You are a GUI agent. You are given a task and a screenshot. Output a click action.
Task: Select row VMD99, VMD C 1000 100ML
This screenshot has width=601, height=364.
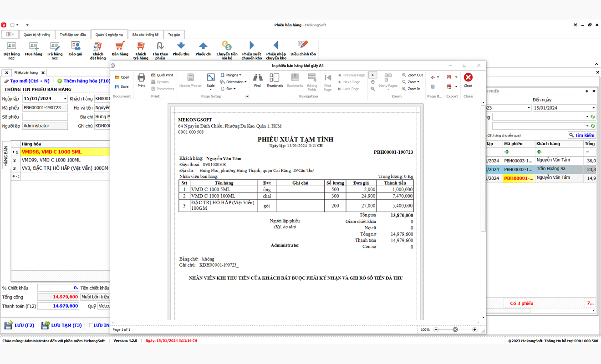[x=61, y=160]
